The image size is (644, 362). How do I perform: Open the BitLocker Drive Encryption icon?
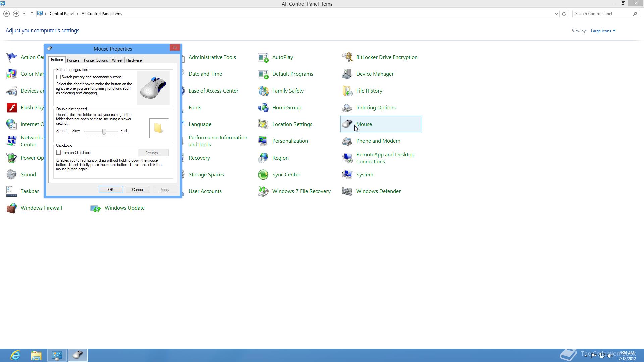pyautogui.click(x=347, y=57)
